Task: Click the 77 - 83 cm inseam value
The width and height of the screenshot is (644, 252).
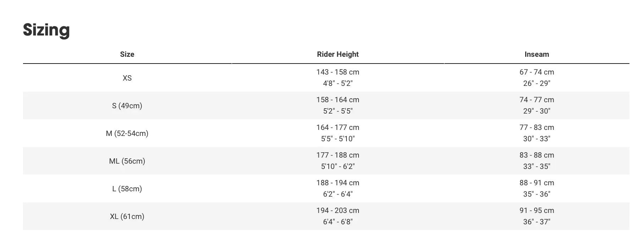Action: click(537, 127)
